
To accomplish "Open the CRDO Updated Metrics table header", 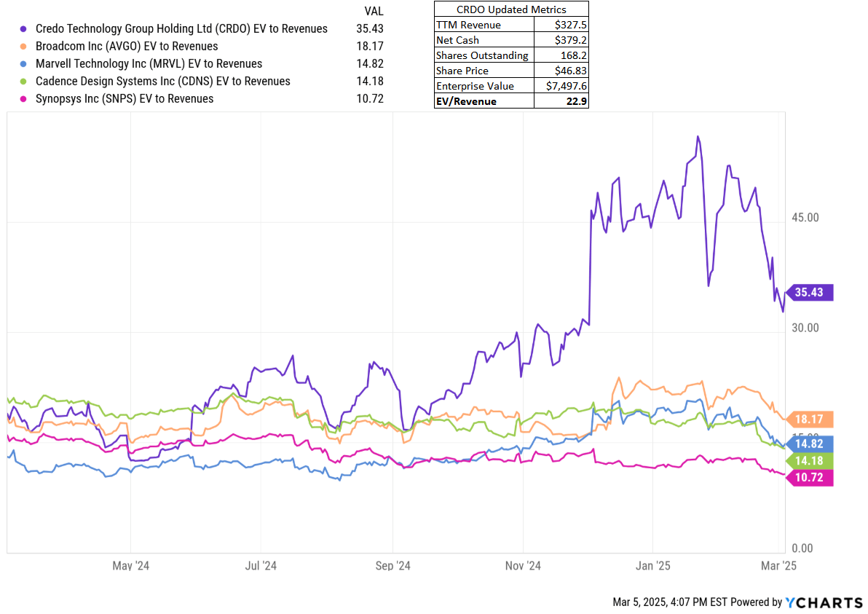I will tap(510, 9).
